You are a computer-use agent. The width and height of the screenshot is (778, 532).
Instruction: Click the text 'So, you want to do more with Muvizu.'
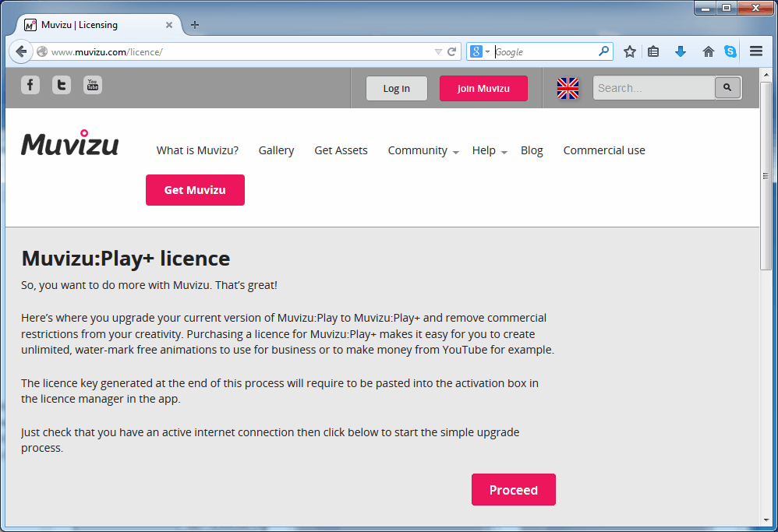click(117, 285)
